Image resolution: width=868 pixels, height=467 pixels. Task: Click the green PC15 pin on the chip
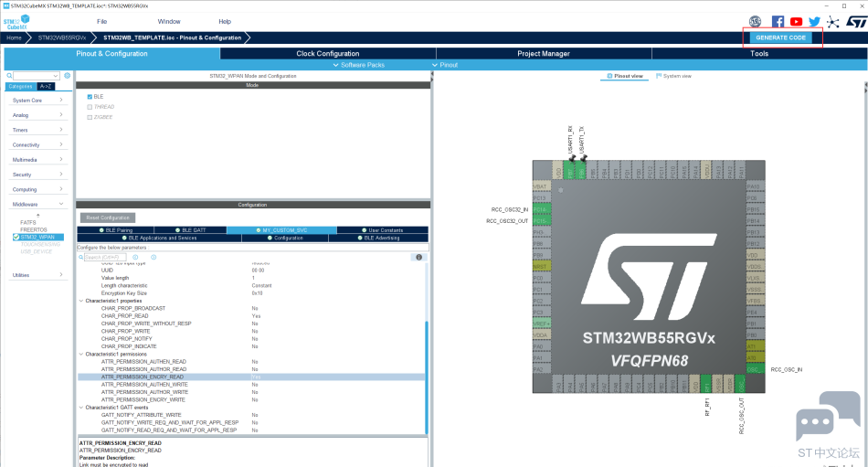point(542,221)
